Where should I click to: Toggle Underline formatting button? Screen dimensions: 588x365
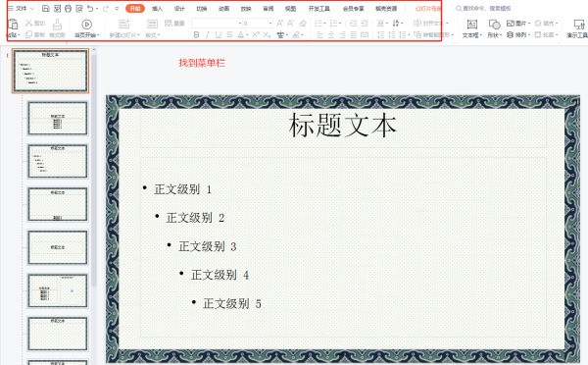pyautogui.click(x=219, y=35)
